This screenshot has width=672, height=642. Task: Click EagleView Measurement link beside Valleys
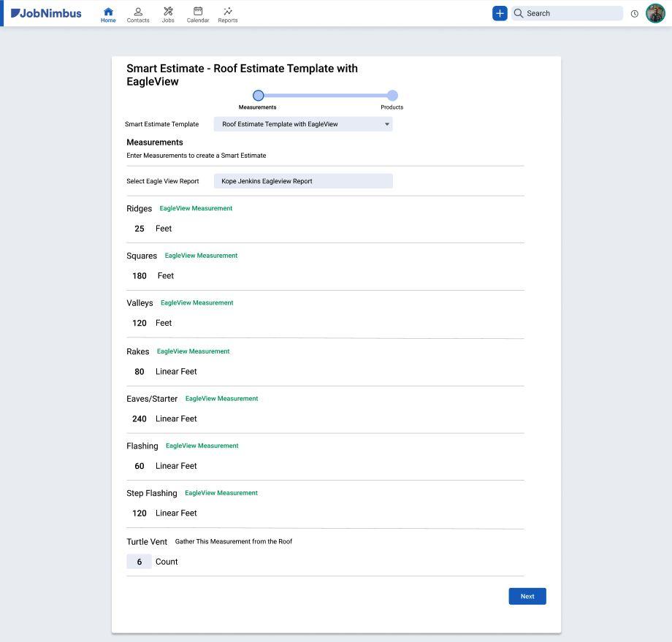point(196,302)
